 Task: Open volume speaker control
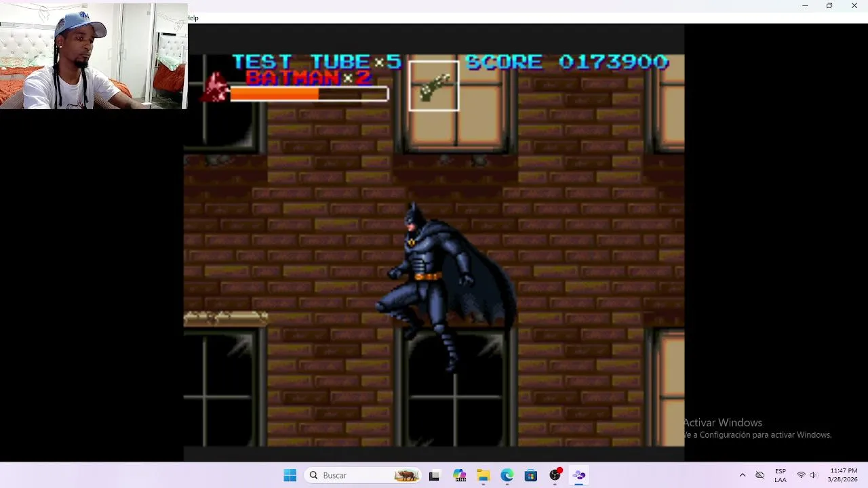click(813, 475)
